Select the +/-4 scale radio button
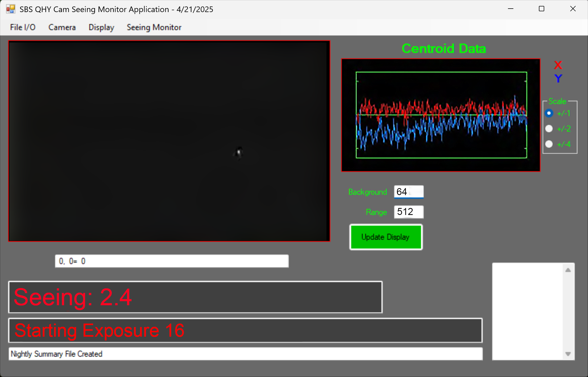The width and height of the screenshot is (588, 377). click(x=549, y=144)
